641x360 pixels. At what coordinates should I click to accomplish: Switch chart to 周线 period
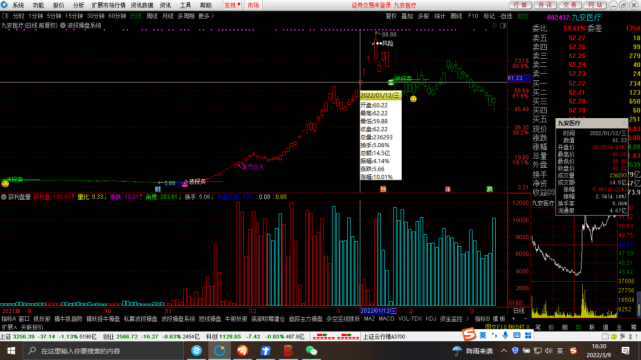click(152, 16)
